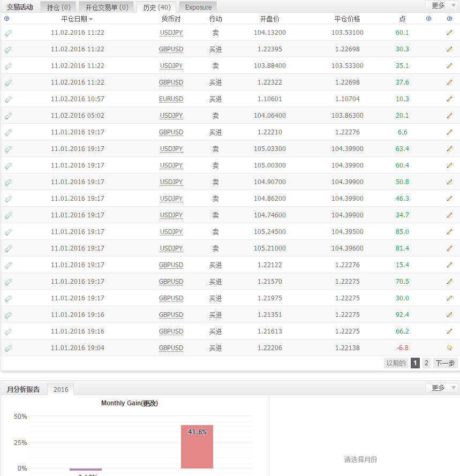Screen dimensions: 460x476
Task: Click ticket icon for GBPUSD 1.22210 trade
Action: (8, 132)
